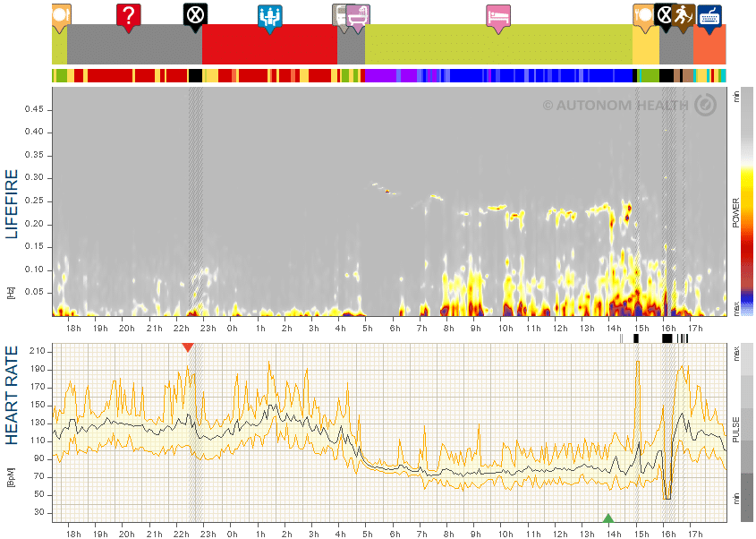Select the red meeting activity segment

pos(269,45)
